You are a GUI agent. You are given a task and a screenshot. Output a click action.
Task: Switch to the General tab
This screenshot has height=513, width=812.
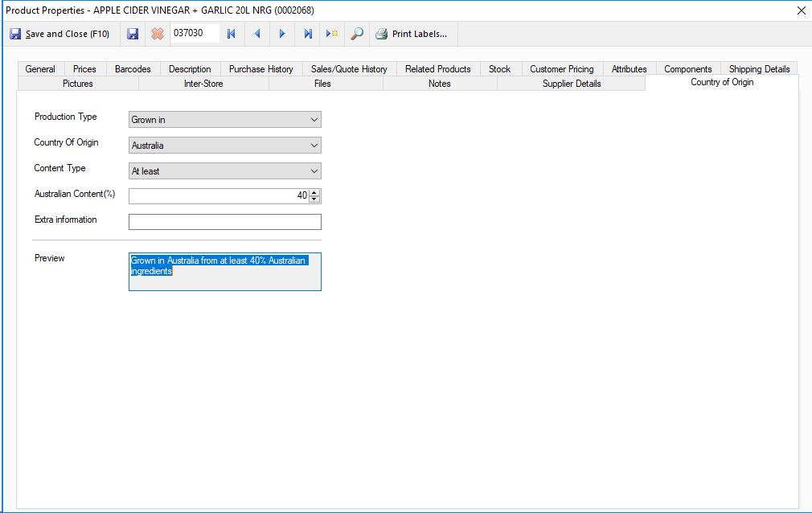pos(40,69)
